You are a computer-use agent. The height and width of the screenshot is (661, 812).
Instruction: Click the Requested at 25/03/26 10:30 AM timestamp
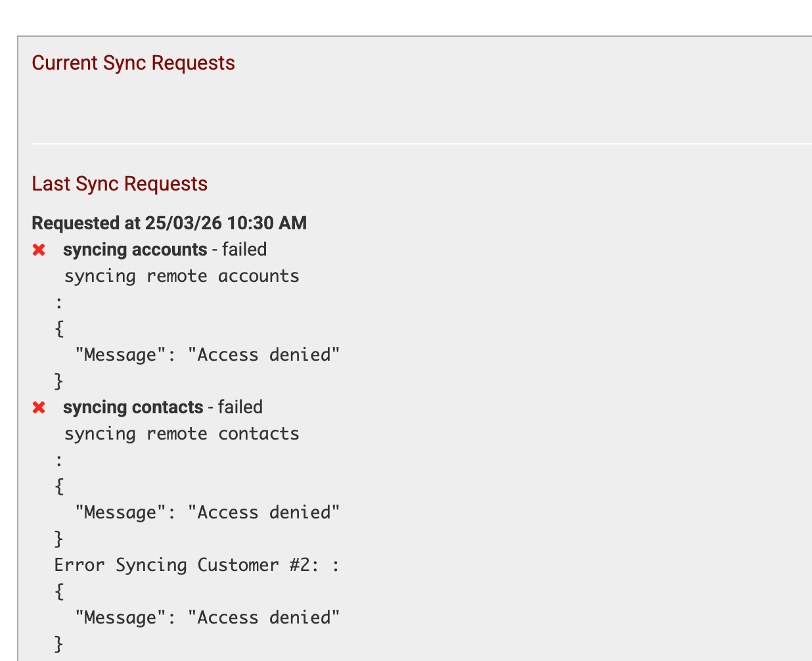pyautogui.click(x=169, y=223)
